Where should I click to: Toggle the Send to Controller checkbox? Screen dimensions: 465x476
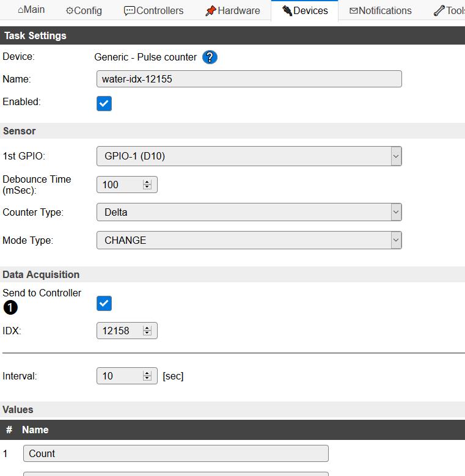pyautogui.click(x=104, y=303)
